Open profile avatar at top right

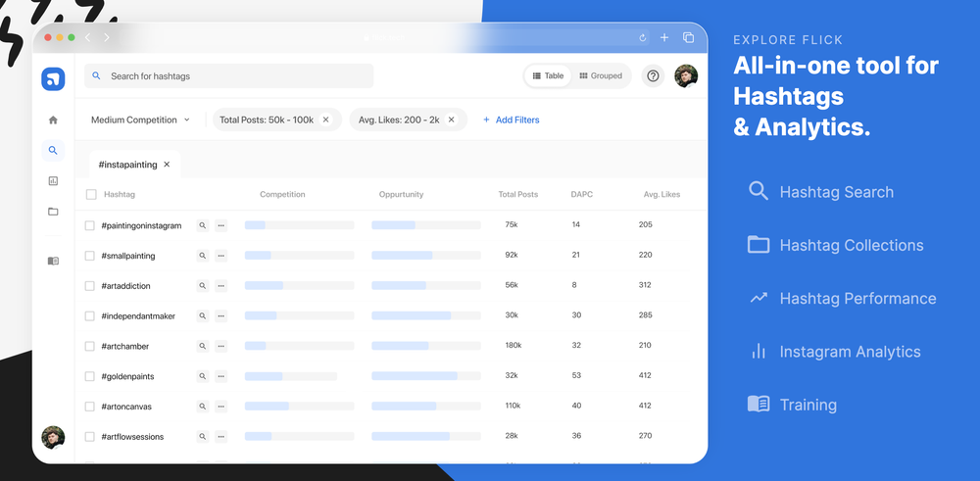click(x=686, y=76)
